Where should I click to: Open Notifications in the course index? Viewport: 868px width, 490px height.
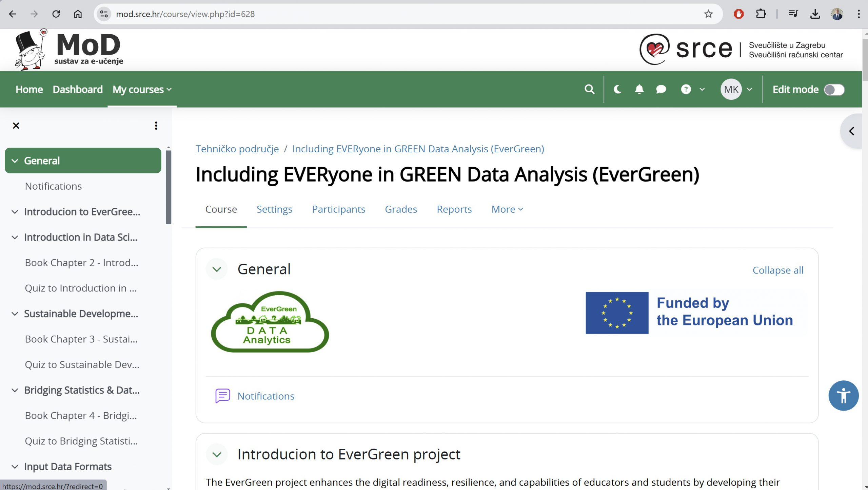coord(53,186)
